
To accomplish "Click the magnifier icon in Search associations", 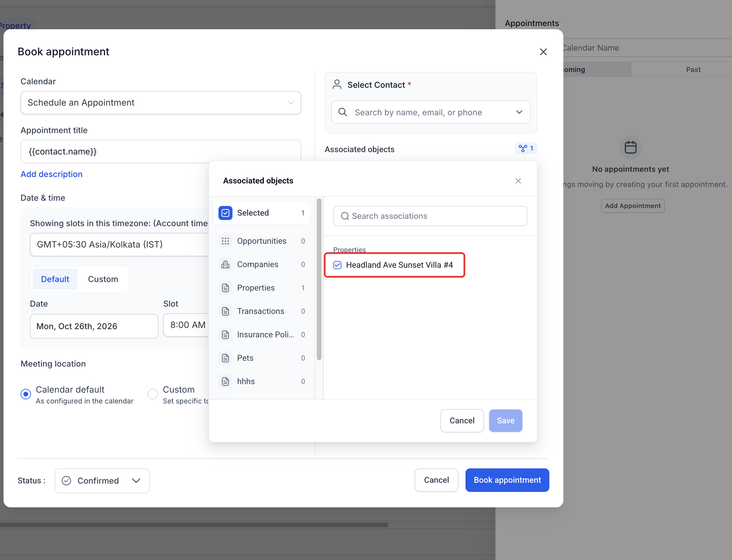I will point(345,216).
